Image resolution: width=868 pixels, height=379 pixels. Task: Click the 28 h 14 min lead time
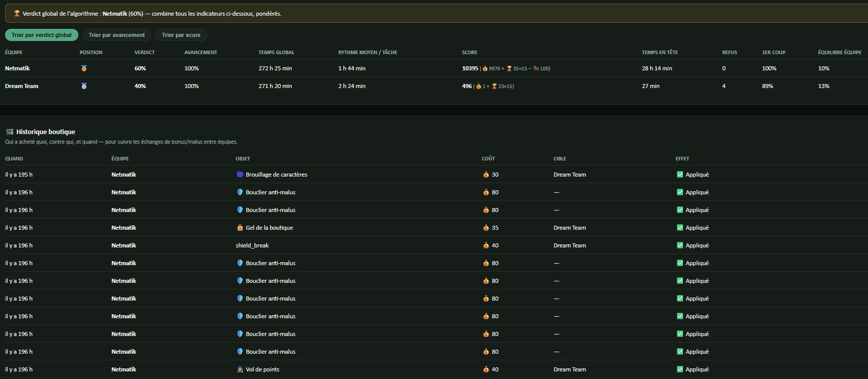657,68
